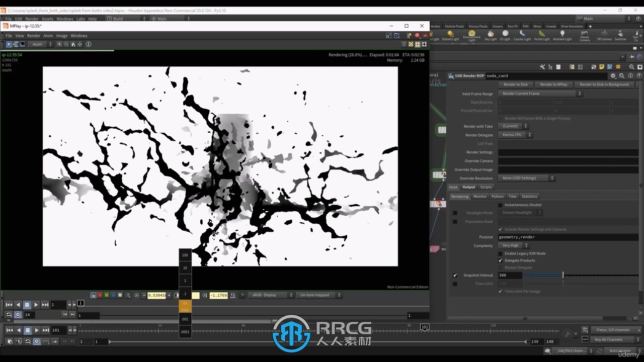The width and height of the screenshot is (644, 362).
Task: Click the red stop render icon in MPlay
Action: 417,36
